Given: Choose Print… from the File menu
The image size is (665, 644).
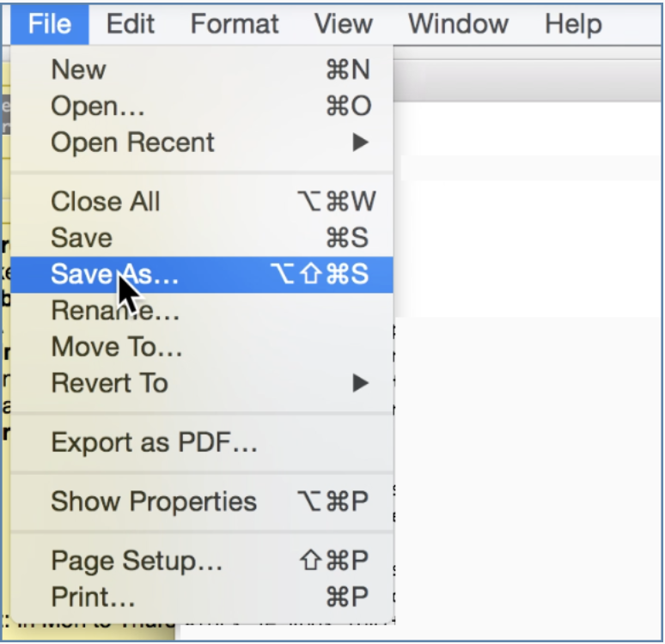Looking at the screenshot, I should coord(93,597).
